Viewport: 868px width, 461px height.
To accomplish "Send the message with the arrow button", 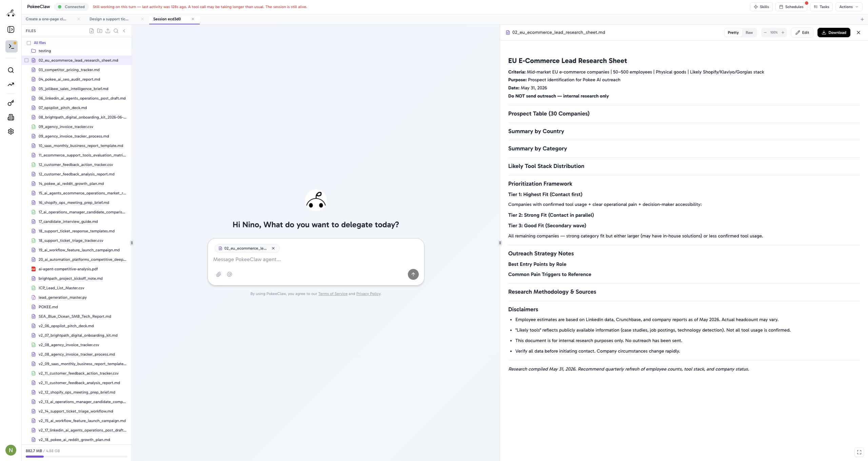I will pos(413,274).
